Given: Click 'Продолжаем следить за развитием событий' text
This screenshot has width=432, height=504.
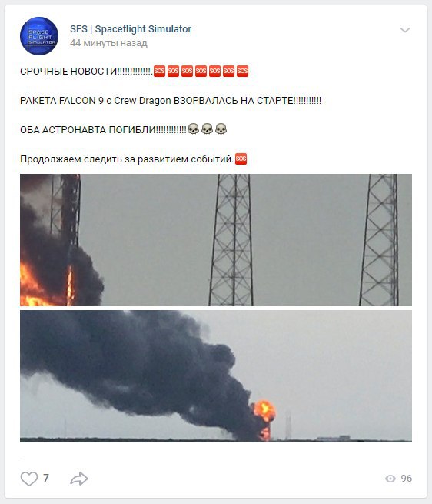Looking at the screenshot, I should tap(127, 159).
